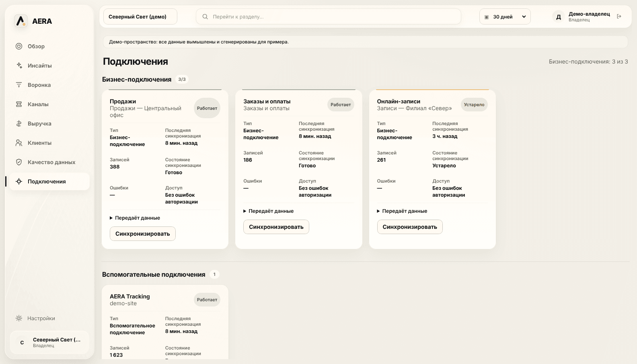Focus the Перейти к разделу search field

[x=329, y=16]
